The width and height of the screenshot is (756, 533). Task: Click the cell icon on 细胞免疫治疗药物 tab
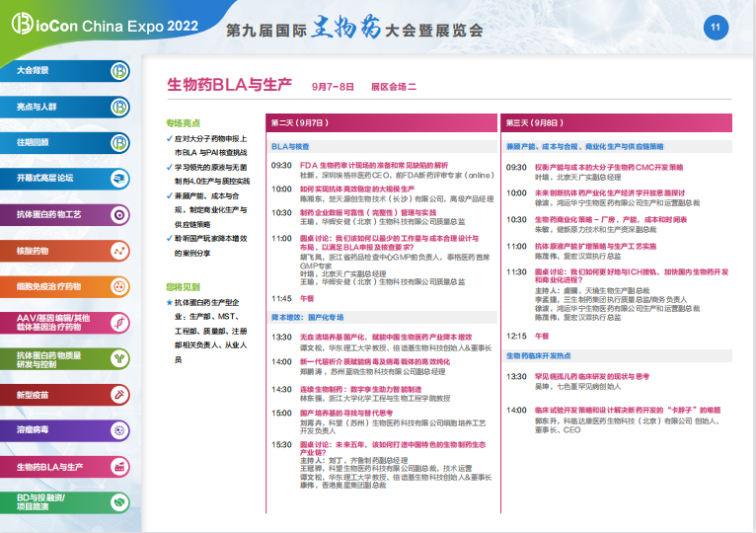[119, 286]
